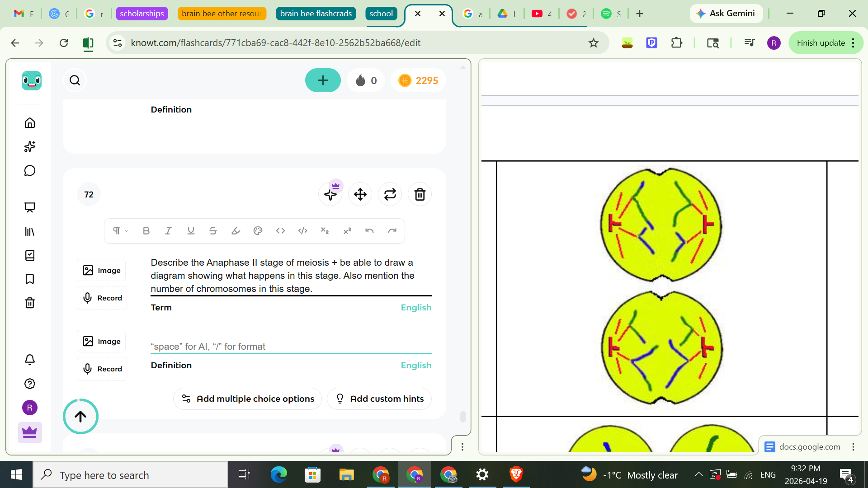Viewport: 868px width, 488px height.
Task: Open the English language selector for the Term
Action: click(x=415, y=307)
